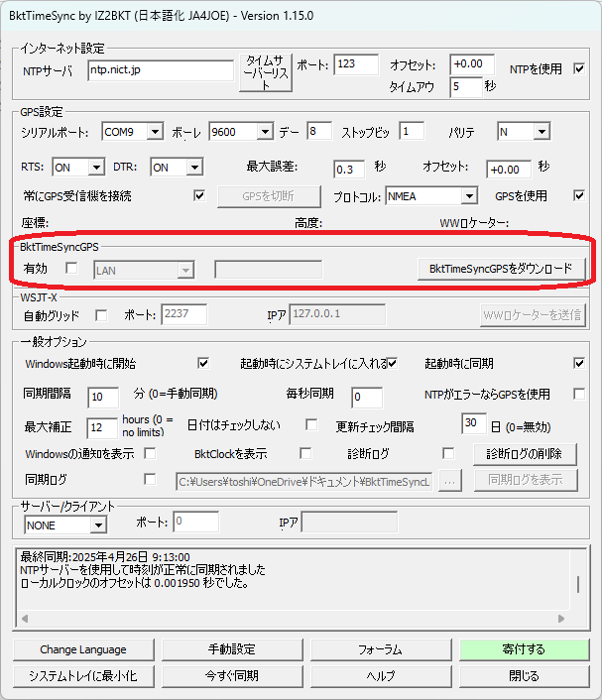Enable Windowsの通知を表示 checkbox
602x700 pixels.
pos(150,453)
